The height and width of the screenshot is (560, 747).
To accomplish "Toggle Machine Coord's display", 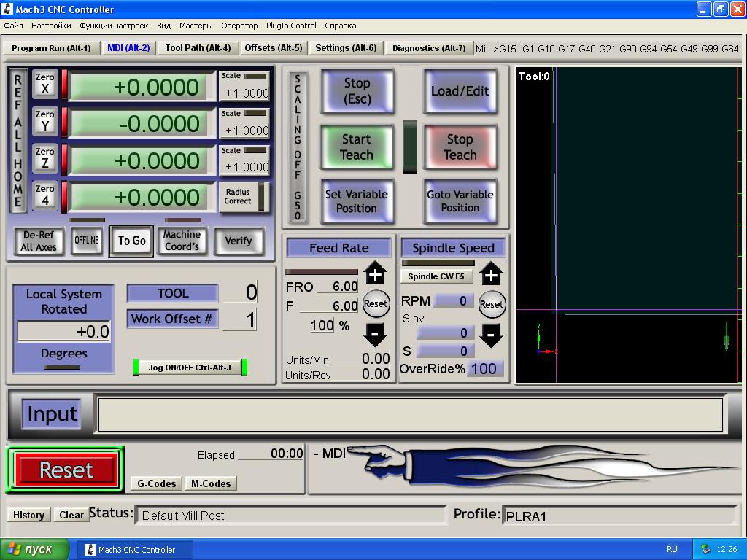I will [x=182, y=241].
